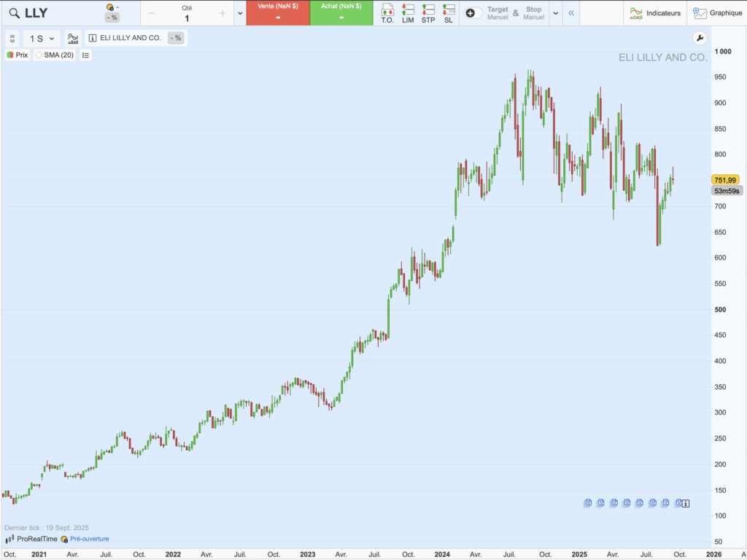Open the 1 S timeframe dropdown
Image resolution: width=747 pixels, height=560 pixels.
click(x=40, y=38)
